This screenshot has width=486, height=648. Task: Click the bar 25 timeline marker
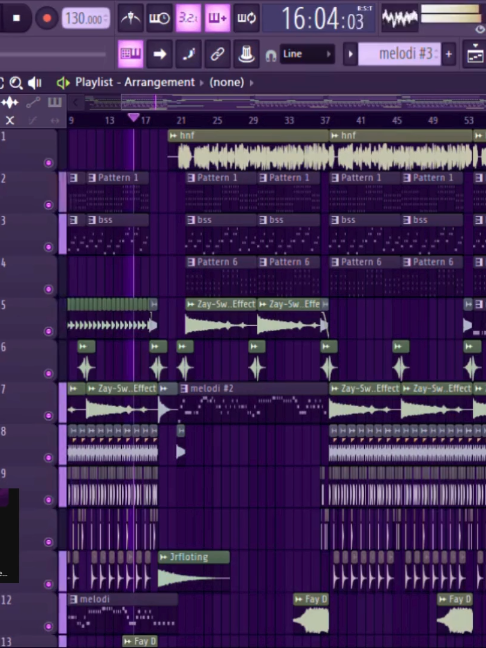click(217, 120)
